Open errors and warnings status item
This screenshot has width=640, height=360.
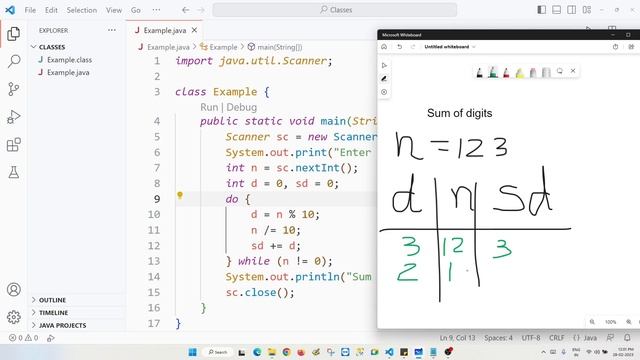[x=24, y=338]
